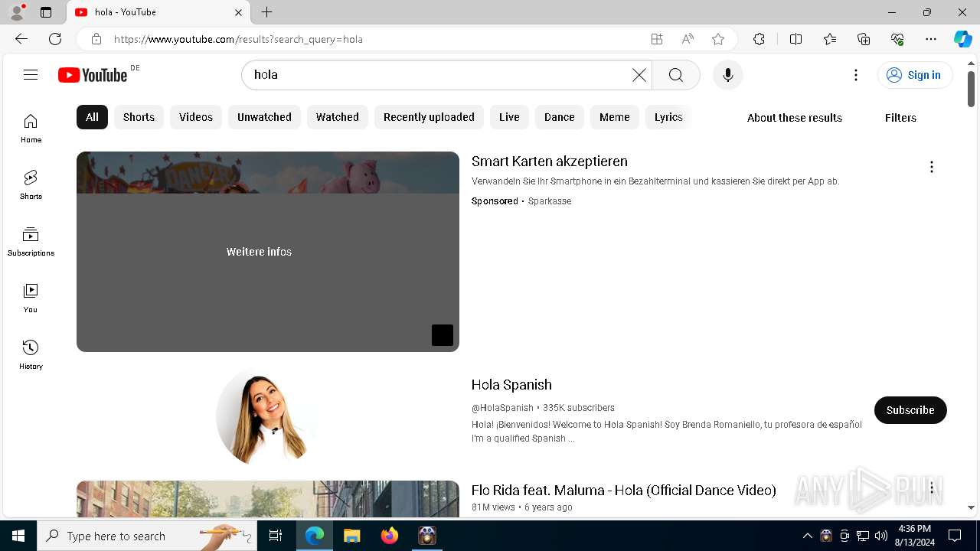Viewport: 980px width, 551px height.
Task: Open You section in sidebar
Action: tap(31, 298)
